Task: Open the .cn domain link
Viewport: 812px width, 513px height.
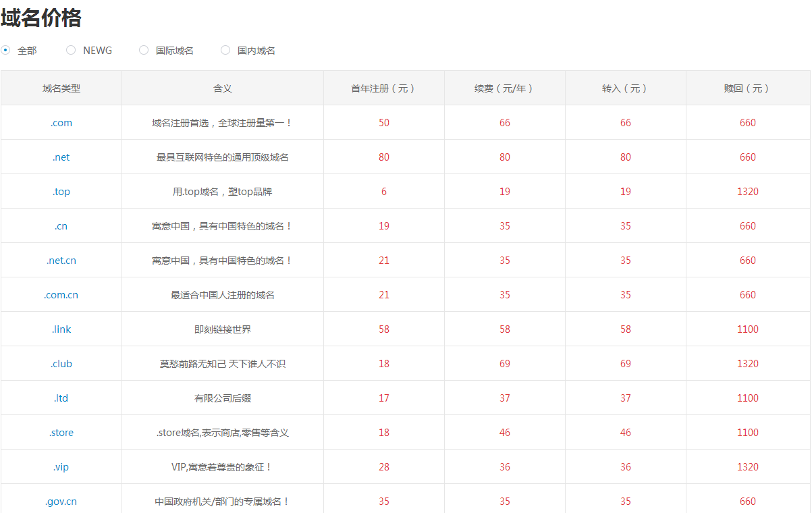Action: click(61, 226)
